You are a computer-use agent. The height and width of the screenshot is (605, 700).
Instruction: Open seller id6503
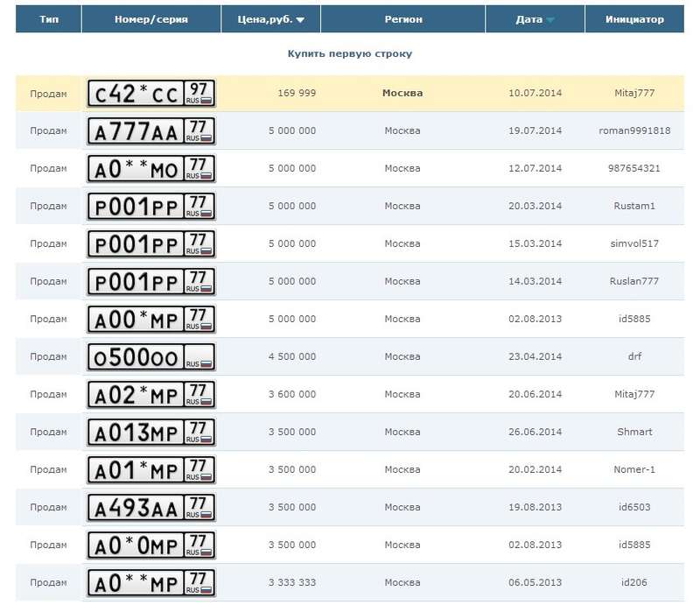click(x=634, y=507)
